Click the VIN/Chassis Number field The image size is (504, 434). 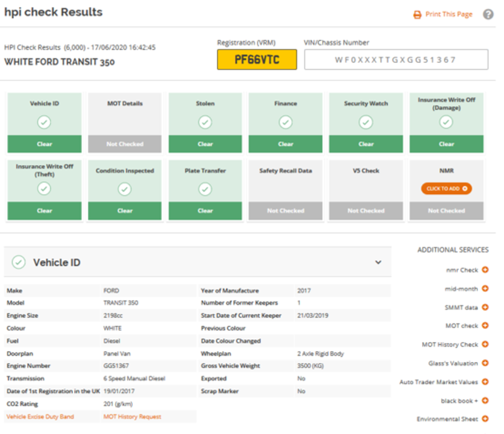coord(396,60)
